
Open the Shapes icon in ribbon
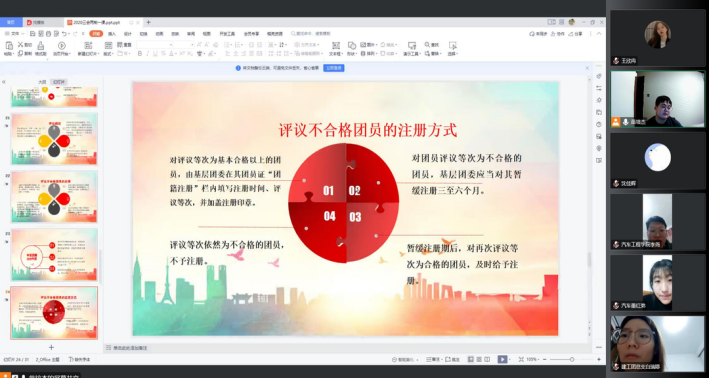[352, 45]
